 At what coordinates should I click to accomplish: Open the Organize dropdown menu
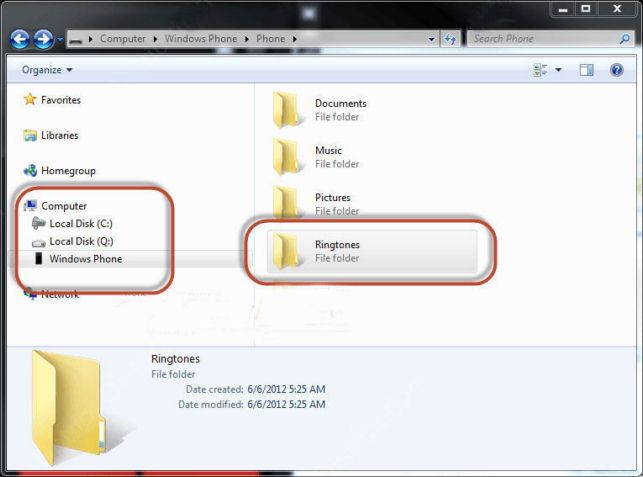47,70
